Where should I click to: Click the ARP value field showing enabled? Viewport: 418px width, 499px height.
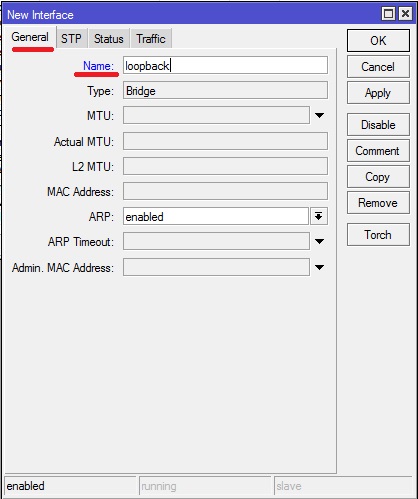[x=216, y=216]
